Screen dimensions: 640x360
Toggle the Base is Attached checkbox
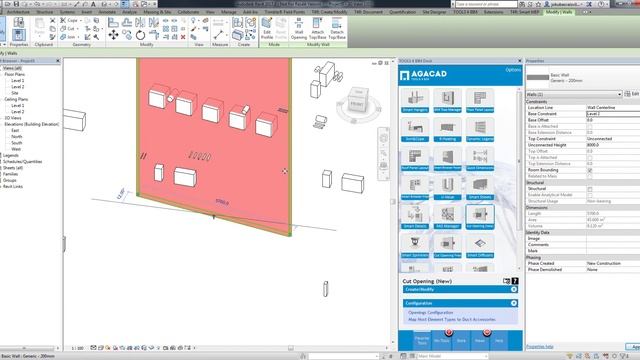point(590,127)
